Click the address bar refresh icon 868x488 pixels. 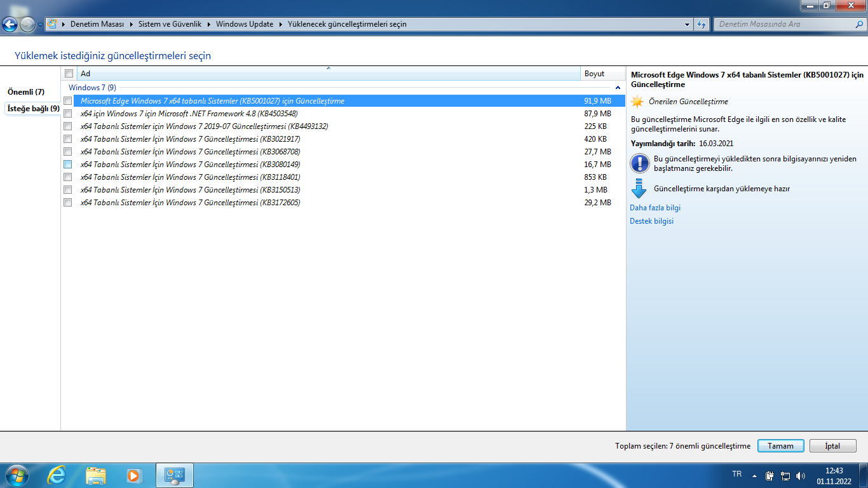tap(702, 24)
